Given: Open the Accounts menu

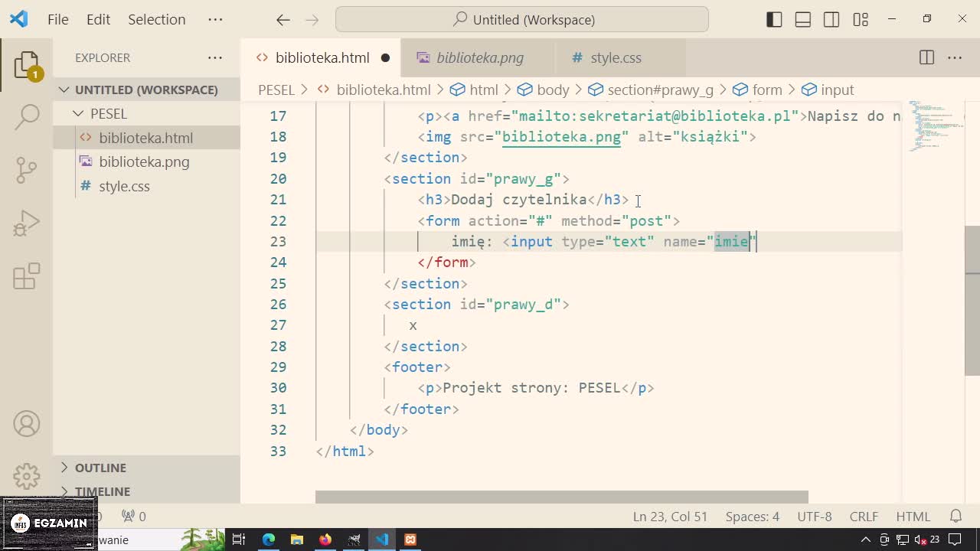Looking at the screenshot, I should pyautogui.click(x=26, y=424).
